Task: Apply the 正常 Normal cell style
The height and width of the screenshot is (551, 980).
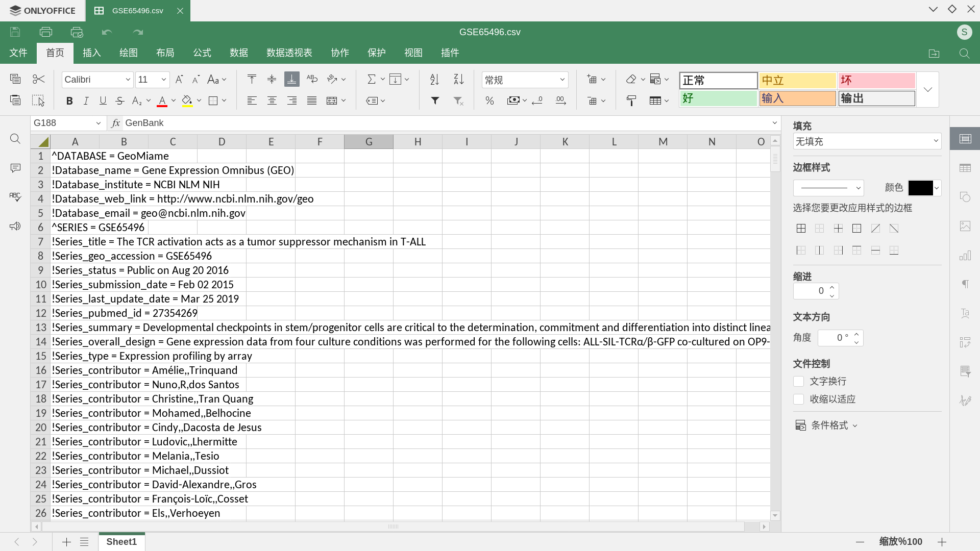Action: (718, 80)
